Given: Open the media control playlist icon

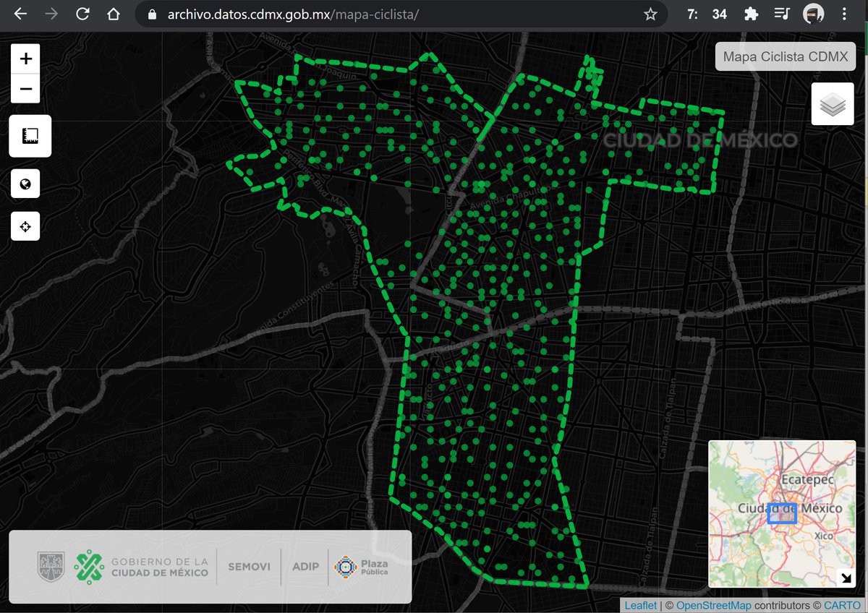Looking at the screenshot, I should tap(782, 14).
